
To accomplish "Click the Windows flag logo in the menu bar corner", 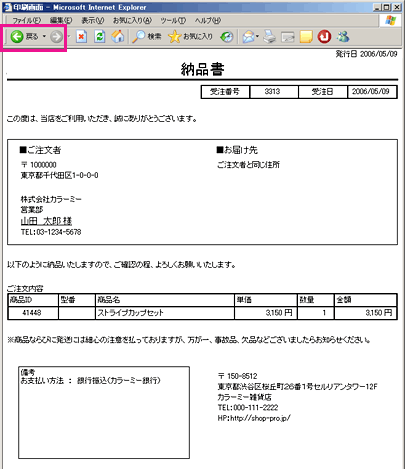I will [x=390, y=20].
